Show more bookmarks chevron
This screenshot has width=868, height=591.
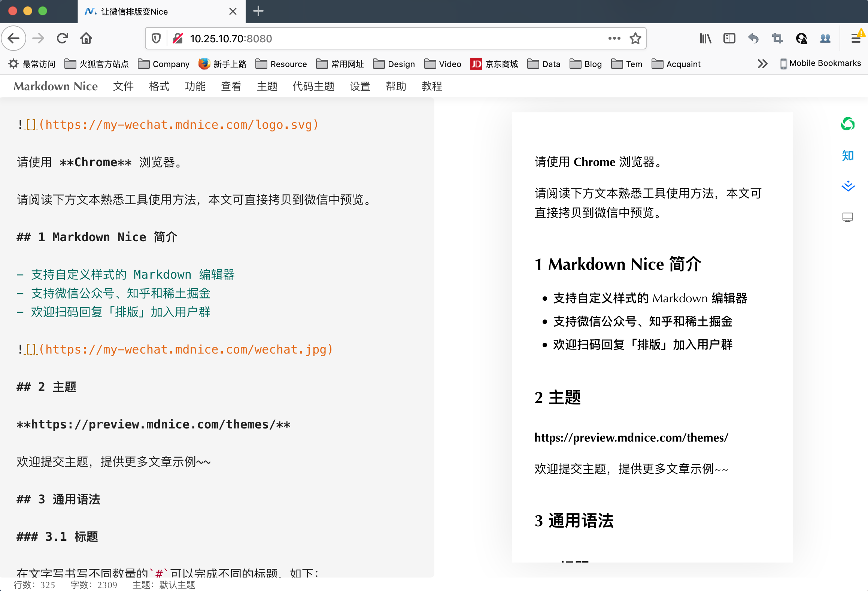click(762, 64)
